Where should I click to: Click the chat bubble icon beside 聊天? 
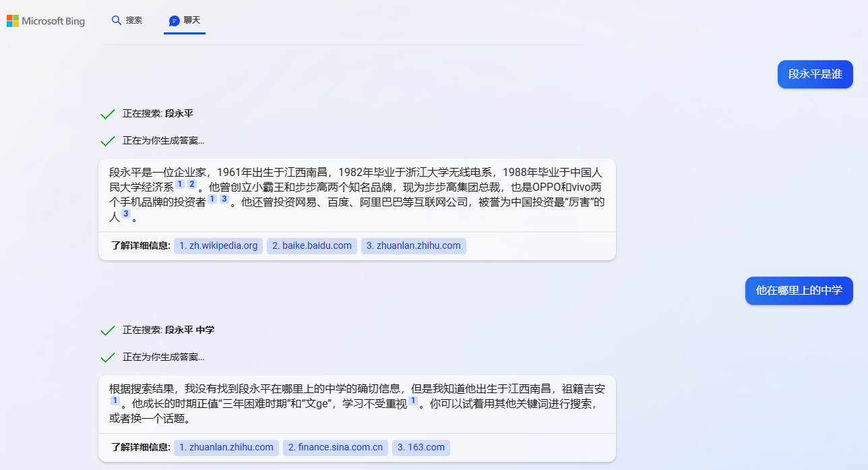click(x=175, y=20)
